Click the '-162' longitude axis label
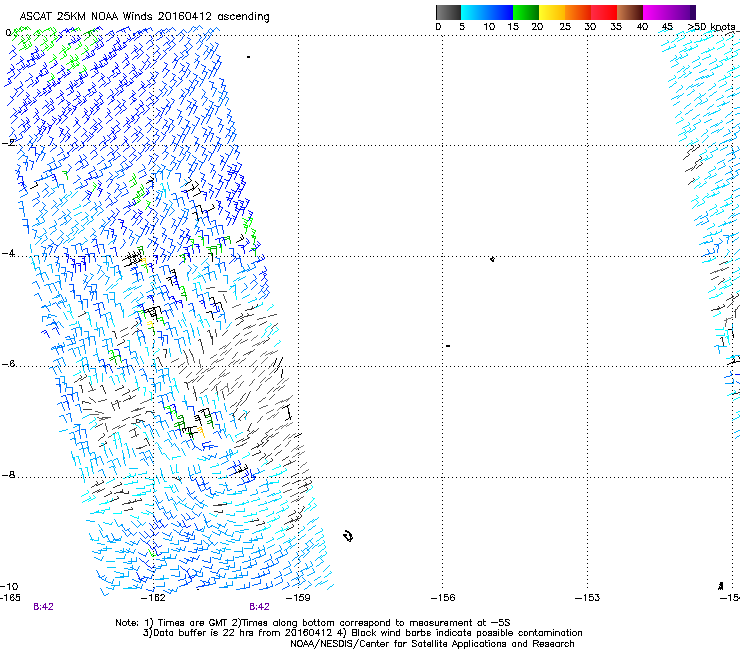The width and height of the screenshot is (740, 650). tap(153, 598)
